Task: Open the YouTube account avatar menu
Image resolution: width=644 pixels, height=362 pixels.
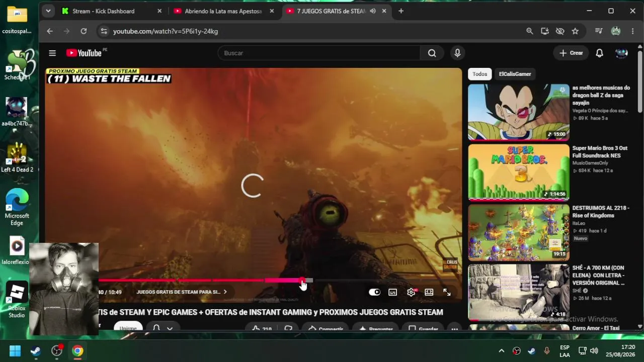Action: (x=621, y=53)
